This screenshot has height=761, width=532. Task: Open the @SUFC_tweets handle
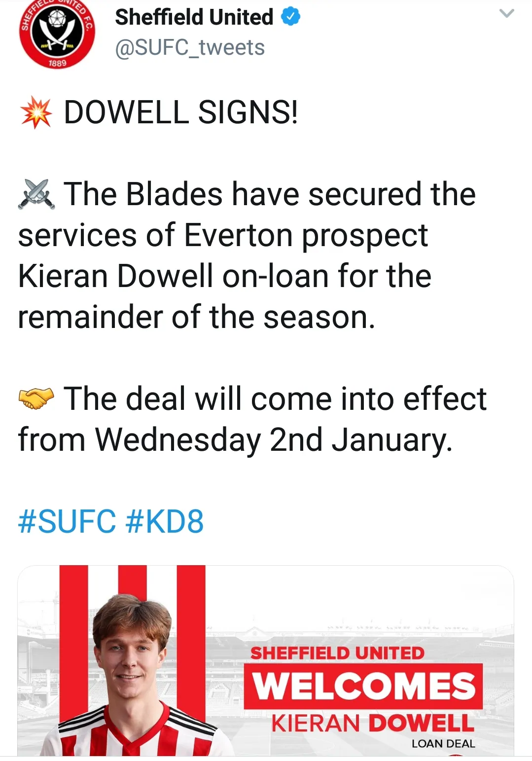pyautogui.click(x=190, y=48)
